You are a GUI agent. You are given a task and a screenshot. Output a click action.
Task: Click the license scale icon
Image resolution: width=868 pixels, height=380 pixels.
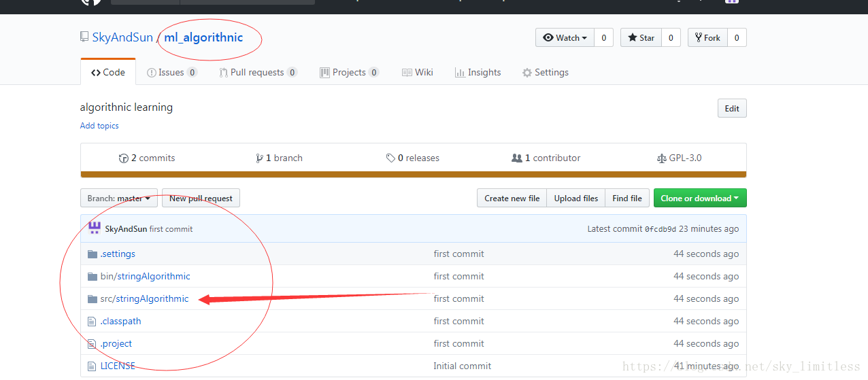tap(662, 158)
